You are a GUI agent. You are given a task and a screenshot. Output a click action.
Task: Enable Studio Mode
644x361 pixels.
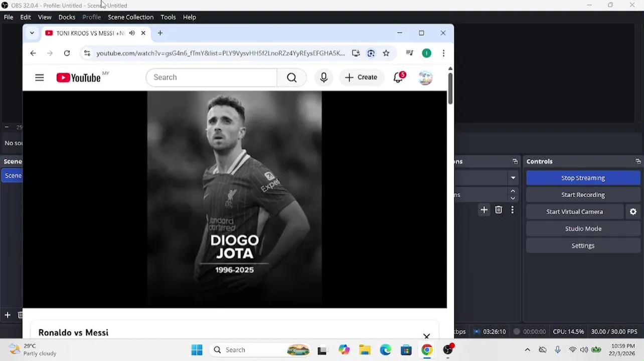click(x=583, y=229)
